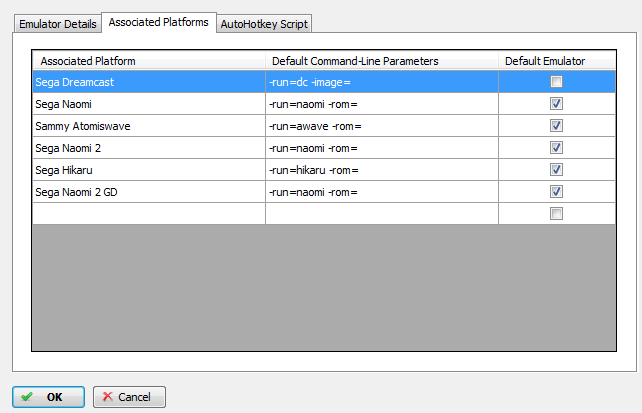Click the Default Emulator column header

click(557, 61)
